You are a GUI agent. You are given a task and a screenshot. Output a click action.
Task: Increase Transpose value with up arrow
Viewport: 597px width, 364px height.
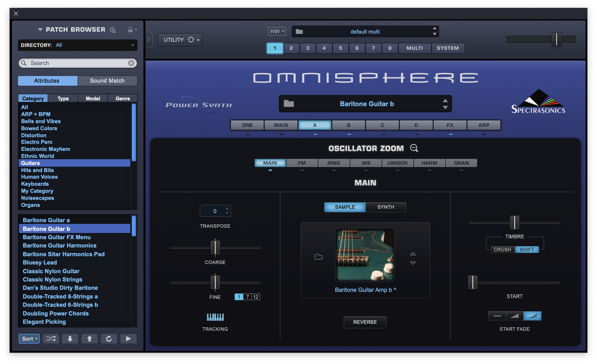tap(227, 208)
